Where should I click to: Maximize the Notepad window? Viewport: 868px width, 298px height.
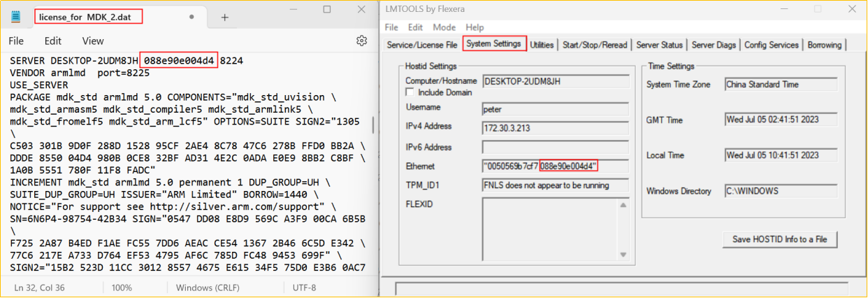327,10
